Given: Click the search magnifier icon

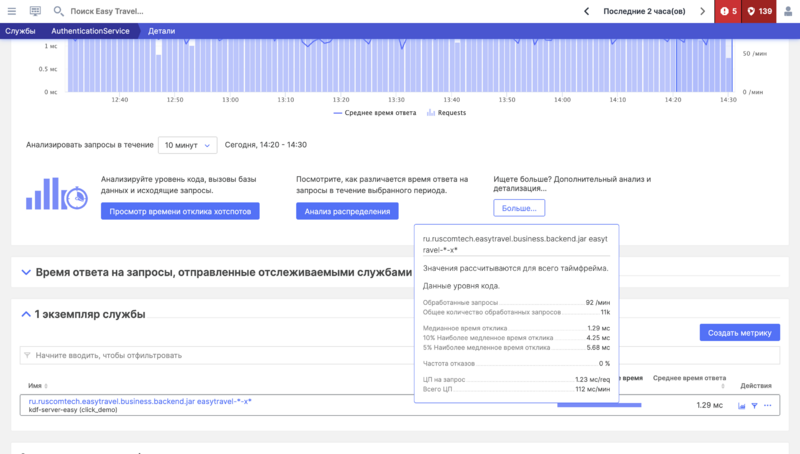Looking at the screenshot, I should coord(59,11).
